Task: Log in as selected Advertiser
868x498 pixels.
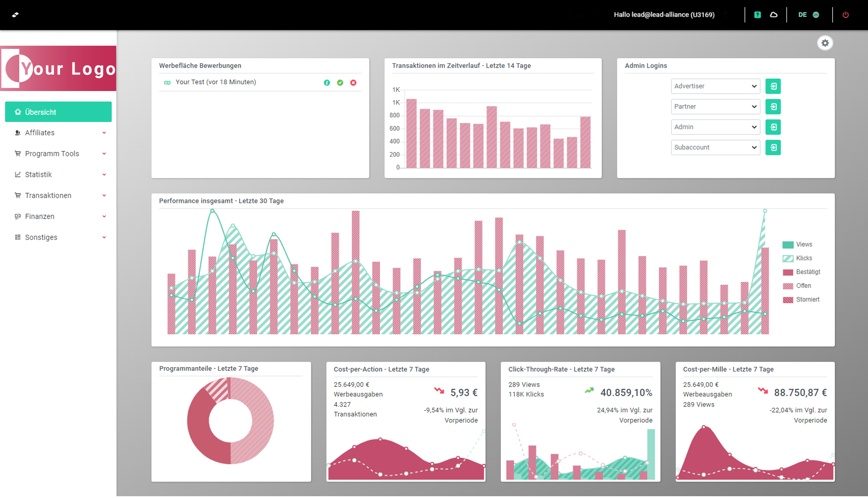Action: 773,86
